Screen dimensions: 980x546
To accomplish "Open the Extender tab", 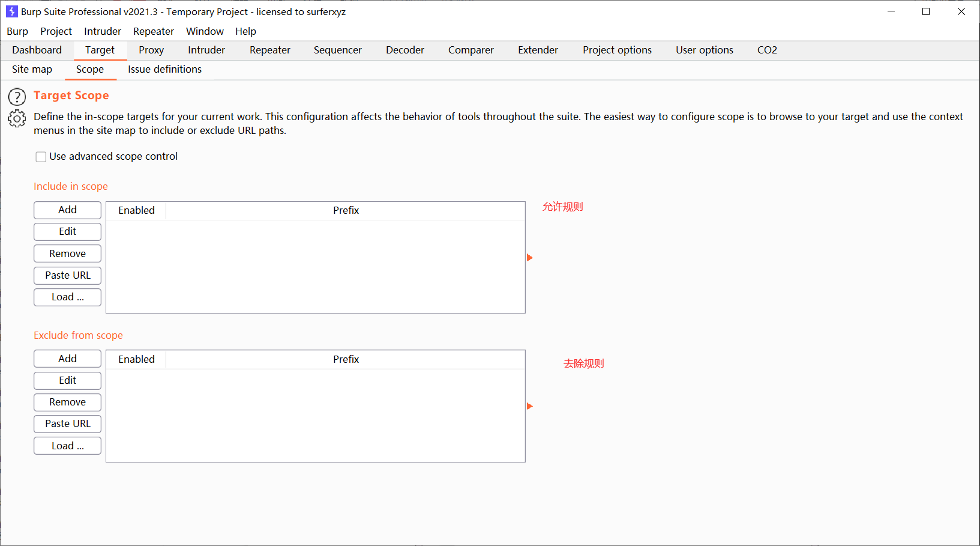I will tap(538, 50).
